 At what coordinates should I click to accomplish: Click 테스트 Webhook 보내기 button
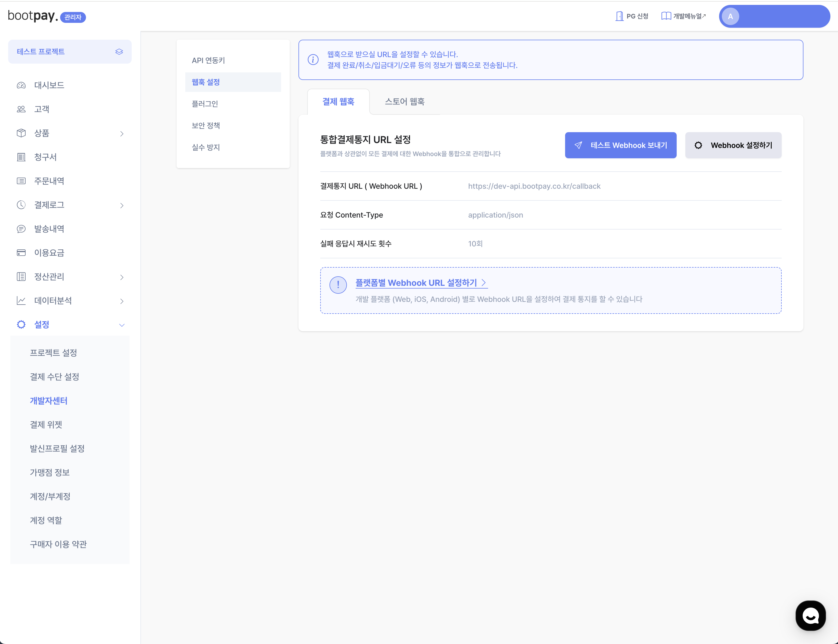(620, 145)
